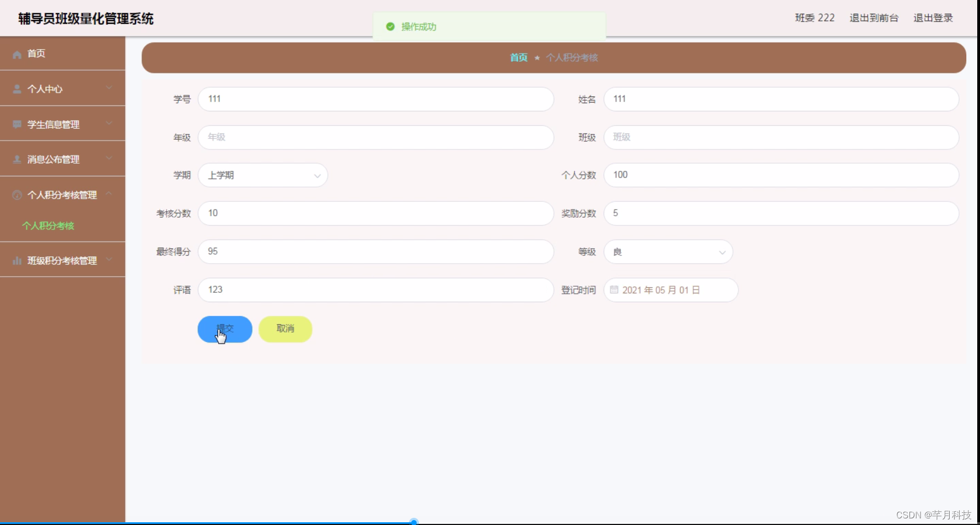Open the 等级 dropdown showing 良
Image resolution: width=980 pixels, height=525 pixels.
click(x=667, y=251)
